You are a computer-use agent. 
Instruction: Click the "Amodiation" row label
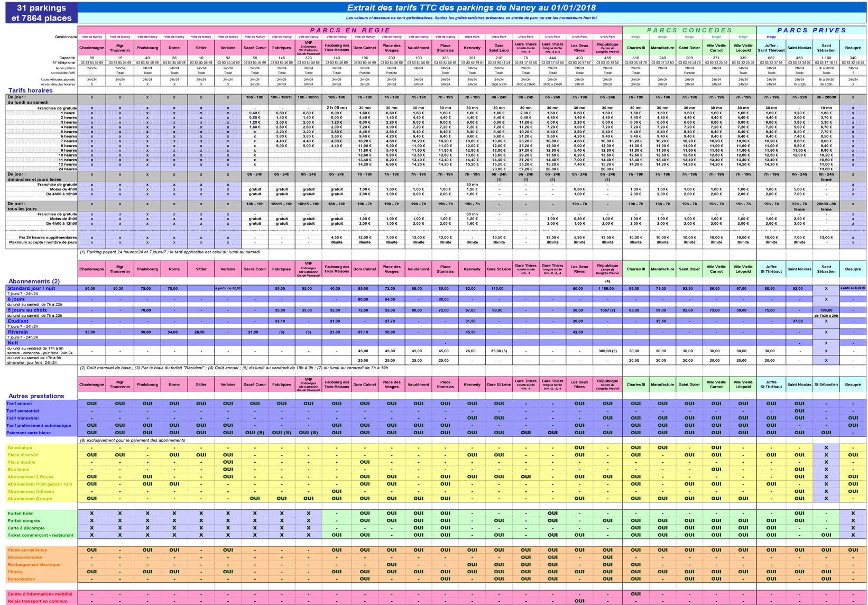click(20, 447)
